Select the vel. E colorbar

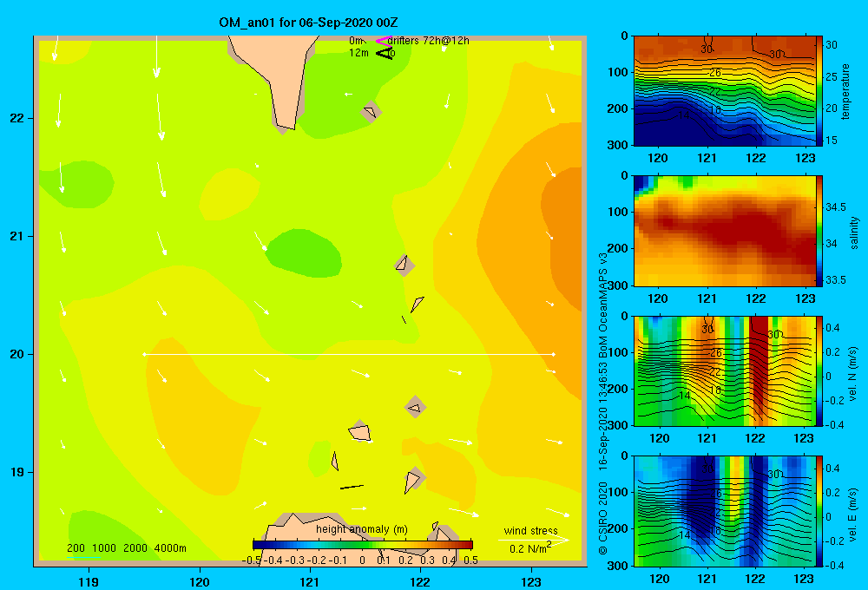click(819, 511)
